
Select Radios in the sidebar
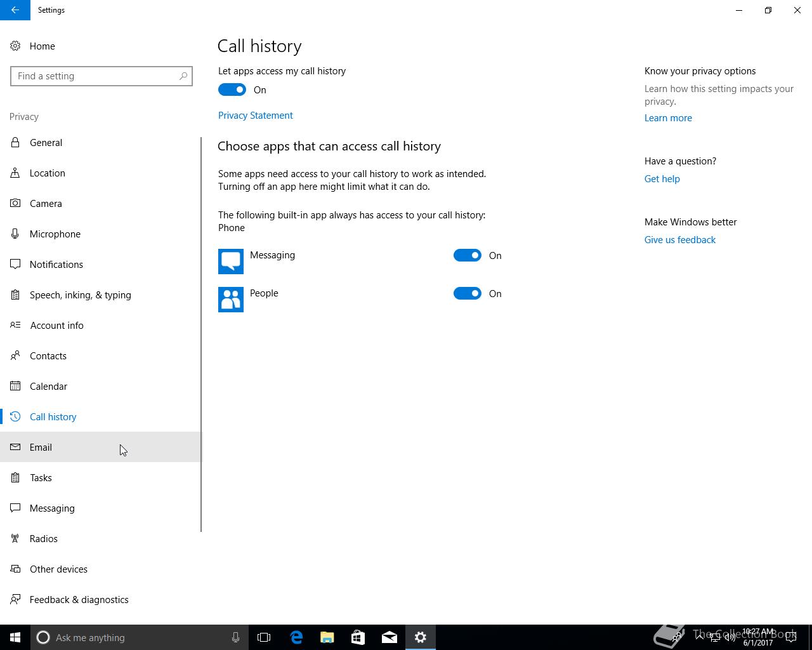(x=100, y=538)
